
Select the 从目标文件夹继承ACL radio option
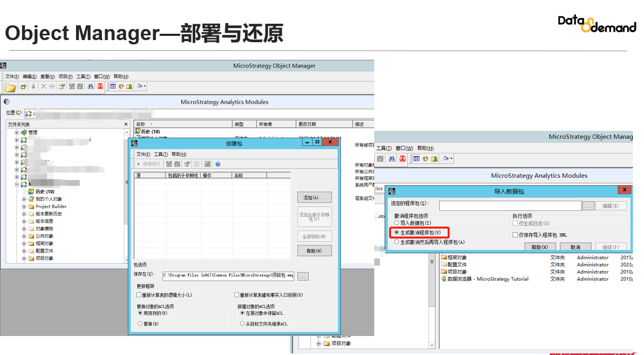(242, 324)
